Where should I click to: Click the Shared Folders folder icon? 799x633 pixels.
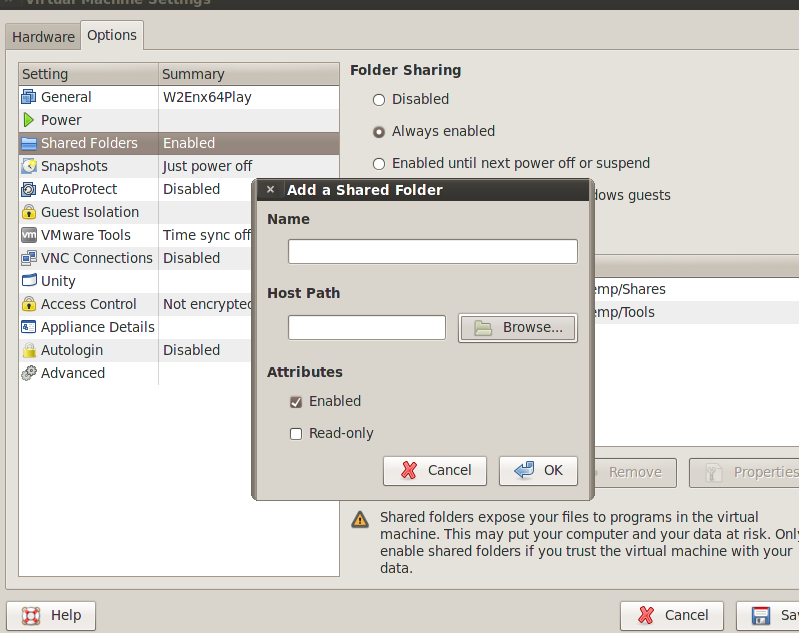[29, 143]
